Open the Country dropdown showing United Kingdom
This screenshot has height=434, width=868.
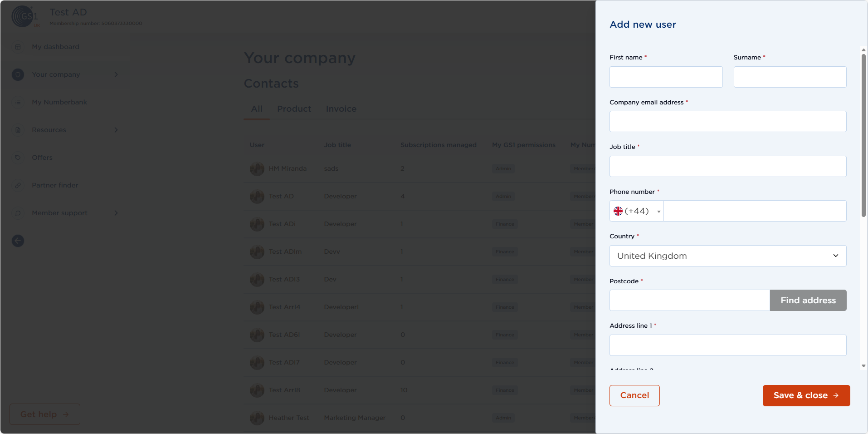pos(727,256)
